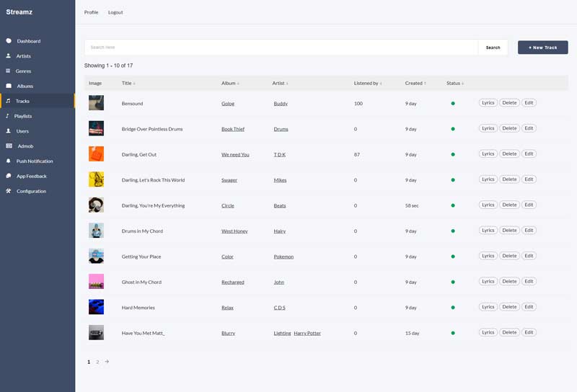
Task: Sort by the Listened by column
Action: pyautogui.click(x=381, y=84)
